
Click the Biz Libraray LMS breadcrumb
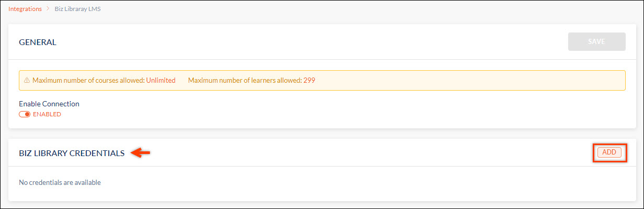tap(77, 9)
